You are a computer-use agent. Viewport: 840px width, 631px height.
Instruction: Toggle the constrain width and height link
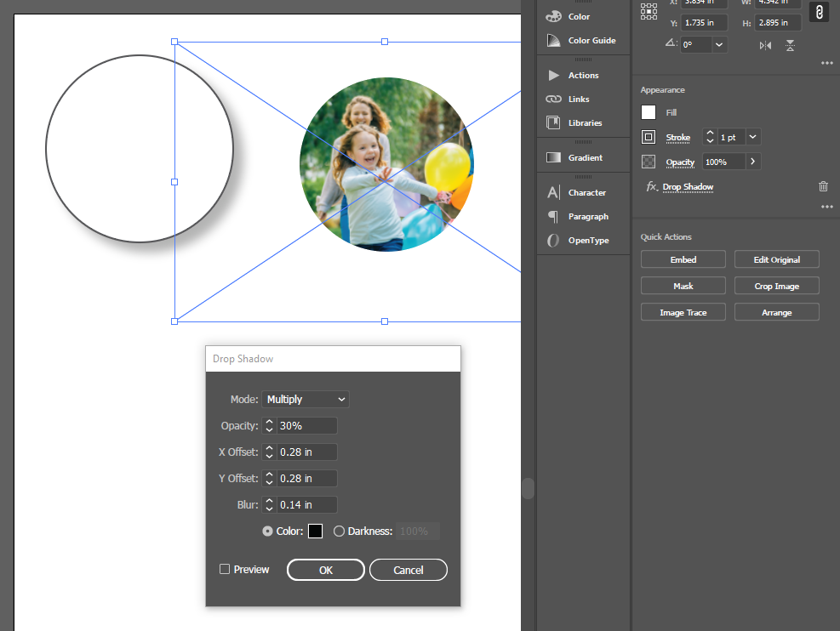pos(819,12)
